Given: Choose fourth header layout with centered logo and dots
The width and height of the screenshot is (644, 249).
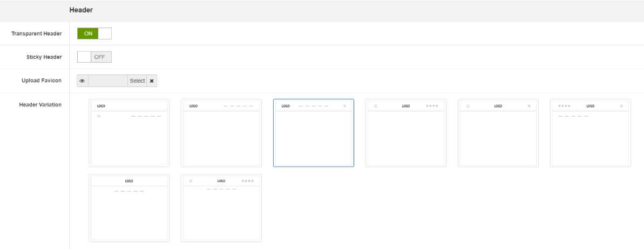Looking at the screenshot, I should [406, 133].
